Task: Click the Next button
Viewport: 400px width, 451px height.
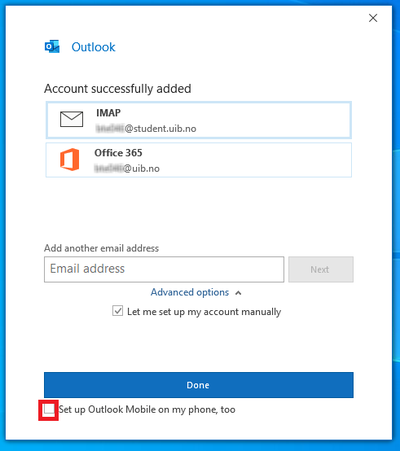Action: coord(321,269)
